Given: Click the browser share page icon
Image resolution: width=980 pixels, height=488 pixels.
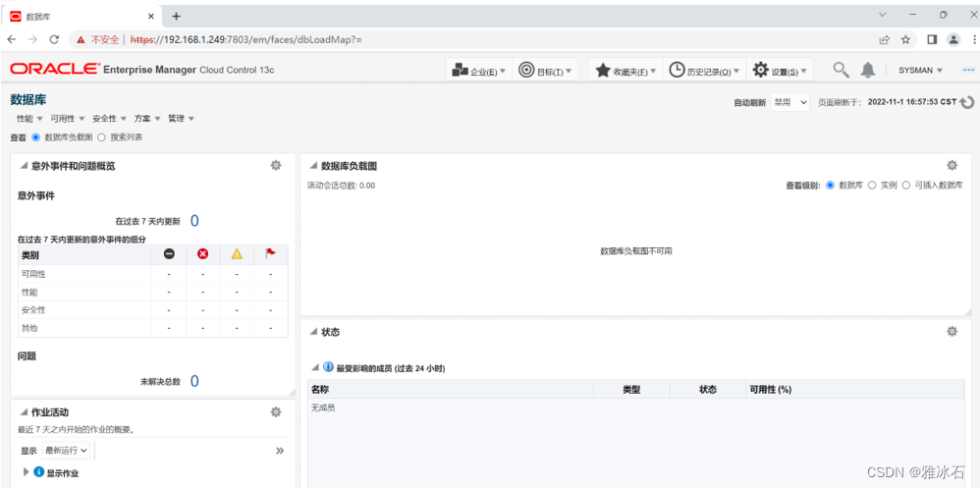Looking at the screenshot, I should pyautogui.click(x=885, y=39).
